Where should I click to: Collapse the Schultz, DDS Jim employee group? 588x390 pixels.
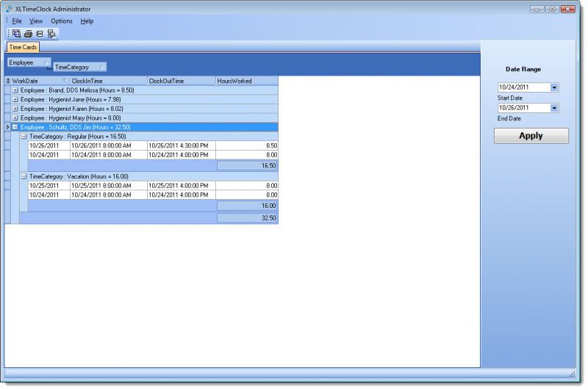pos(15,127)
